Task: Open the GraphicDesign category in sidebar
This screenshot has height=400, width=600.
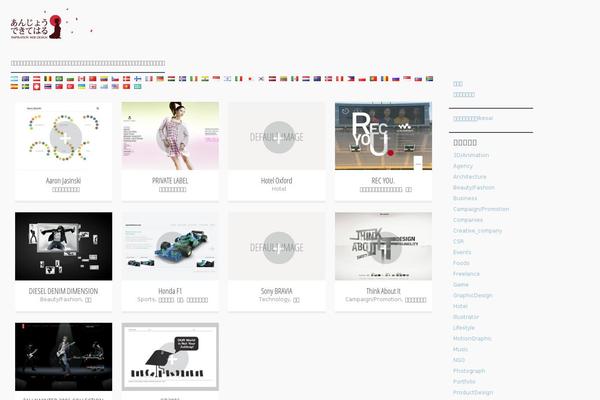Action: (x=473, y=296)
